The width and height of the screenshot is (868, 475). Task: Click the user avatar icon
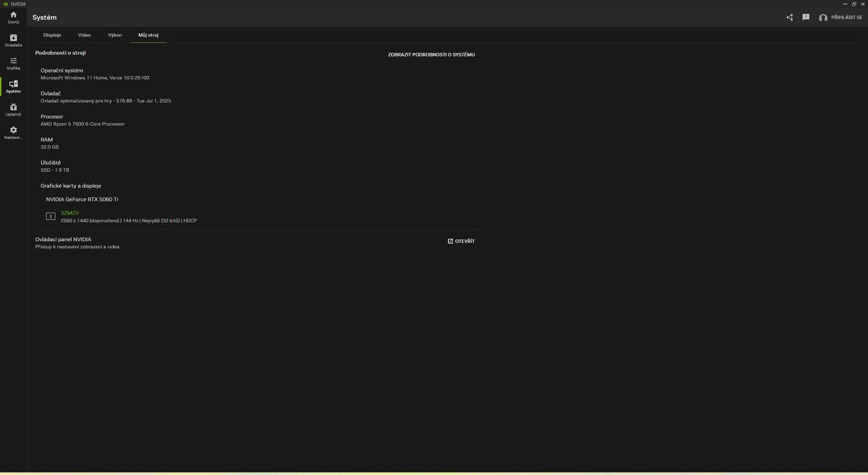[x=823, y=17]
